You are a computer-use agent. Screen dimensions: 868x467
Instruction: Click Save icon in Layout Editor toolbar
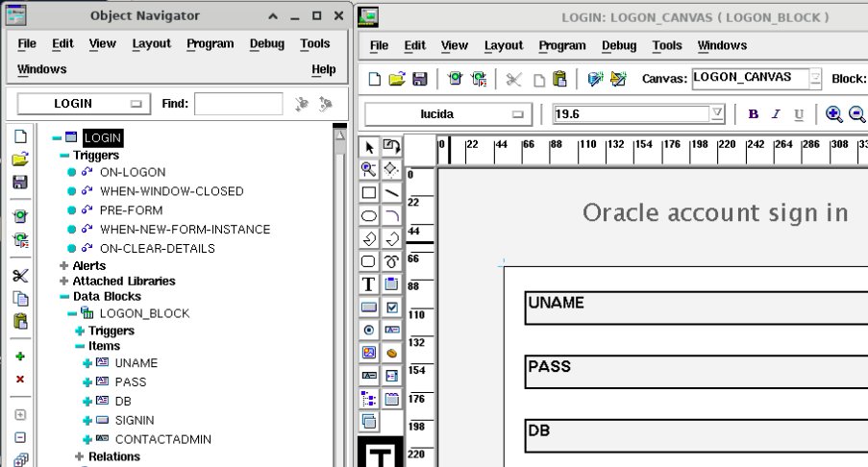click(x=420, y=79)
